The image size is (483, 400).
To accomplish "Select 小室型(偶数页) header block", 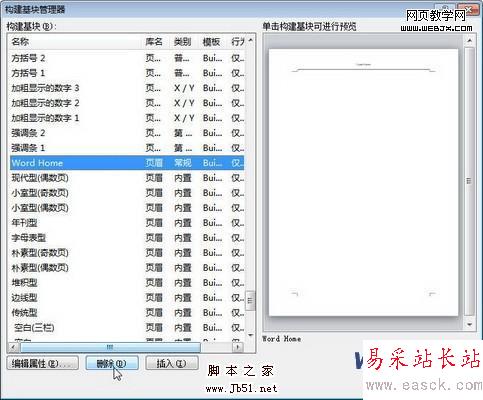I will point(127,208).
